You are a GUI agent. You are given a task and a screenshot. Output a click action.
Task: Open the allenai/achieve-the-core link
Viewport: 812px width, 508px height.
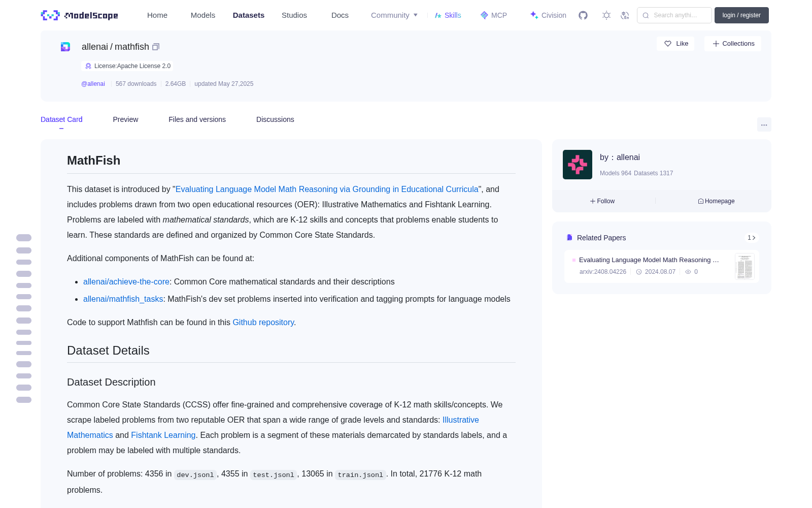coord(126,281)
